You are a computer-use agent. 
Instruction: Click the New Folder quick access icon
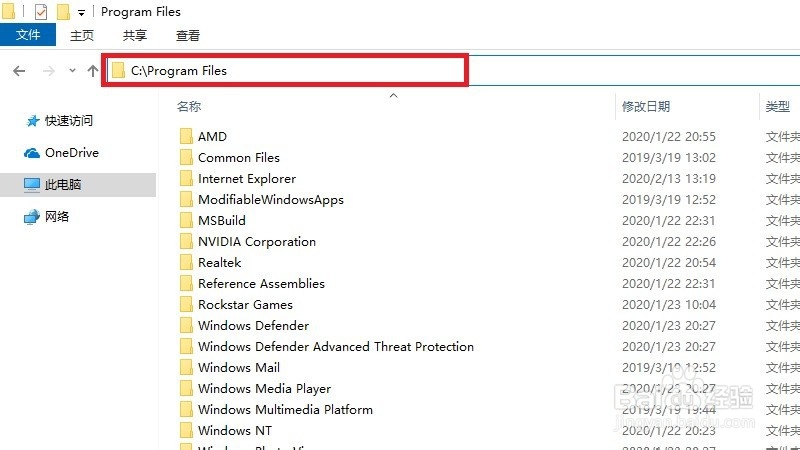pos(63,11)
